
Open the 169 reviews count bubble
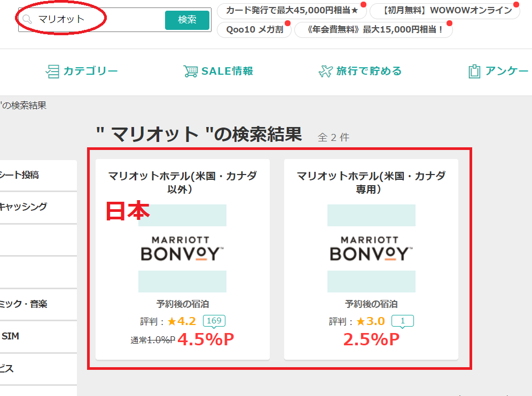214,321
